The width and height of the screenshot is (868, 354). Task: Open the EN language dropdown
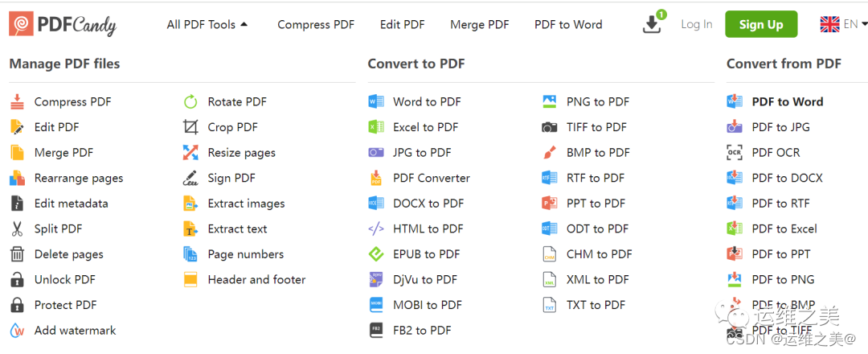pos(844,24)
